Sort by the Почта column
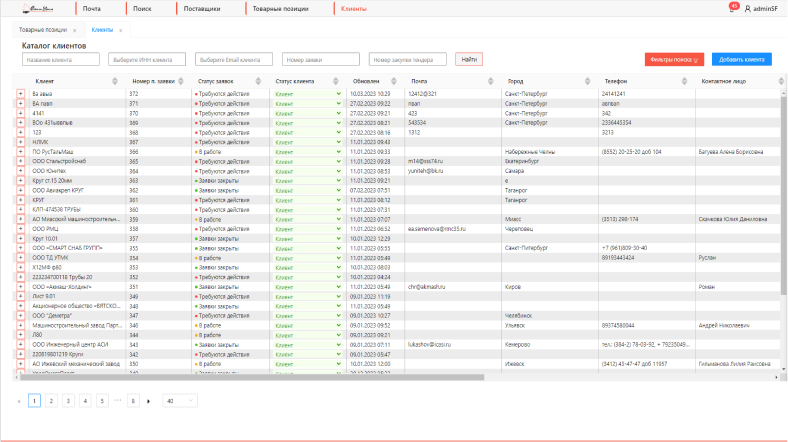Viewport: 788px width, 442px height. [x=490, y=81]
